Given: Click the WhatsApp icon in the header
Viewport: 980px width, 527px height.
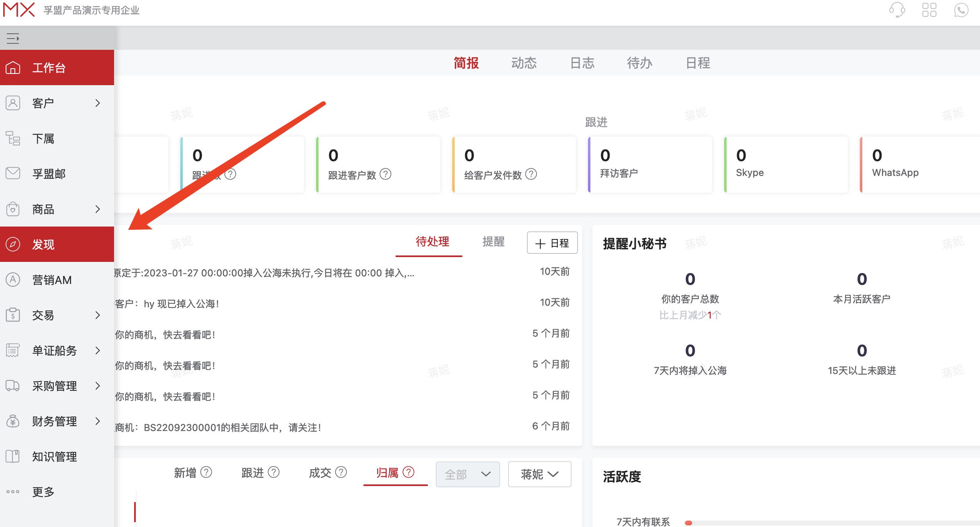Looking at the screenshot, I should tap(962, 10).
